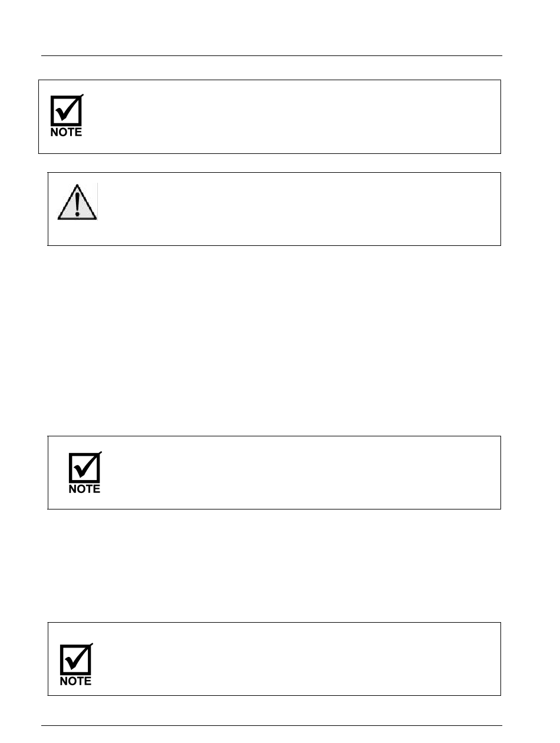Click inside the last note box's empty text area

coord(298,659)
